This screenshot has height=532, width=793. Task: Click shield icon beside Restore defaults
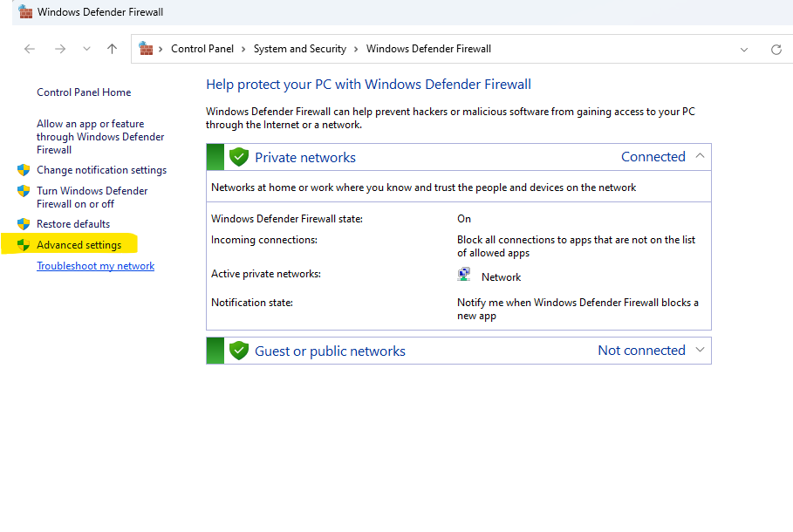tap(24, 224)
